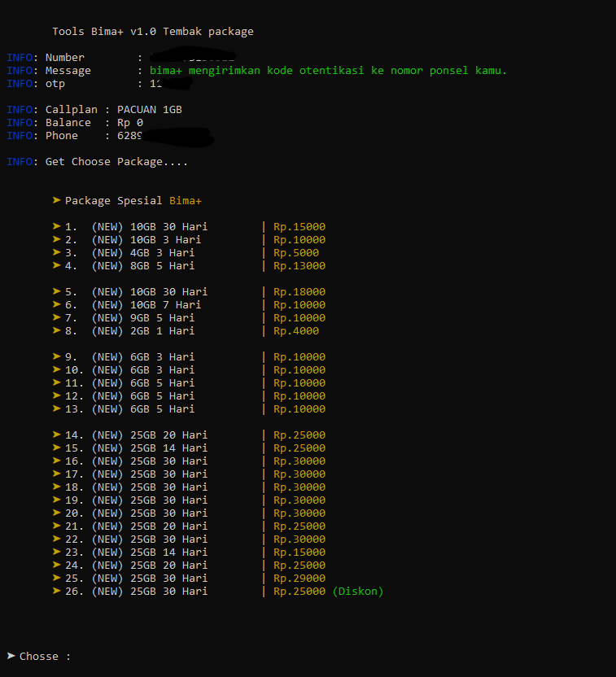Click the green '(Diskon)' label
Viewport: 616px width, 677px height.
pyautogui.click(x=358, y=591)
